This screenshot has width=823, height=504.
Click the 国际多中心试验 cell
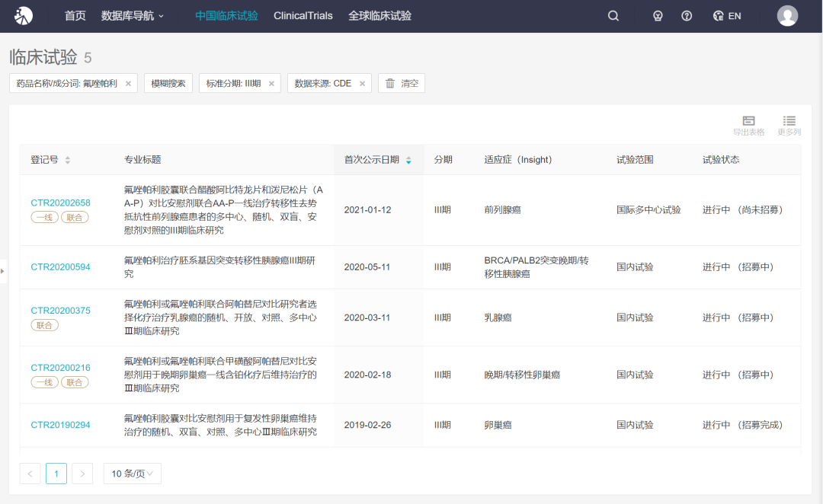648,210
